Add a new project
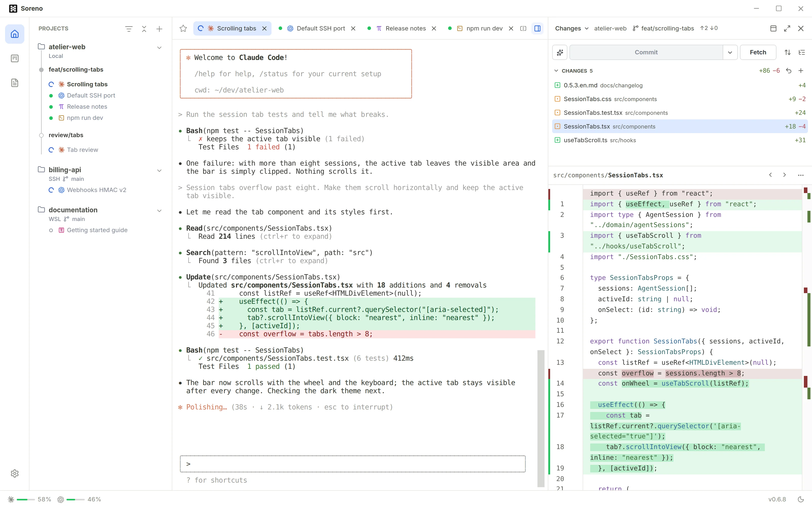Screen dimensions: 812x508 [159, 29]
